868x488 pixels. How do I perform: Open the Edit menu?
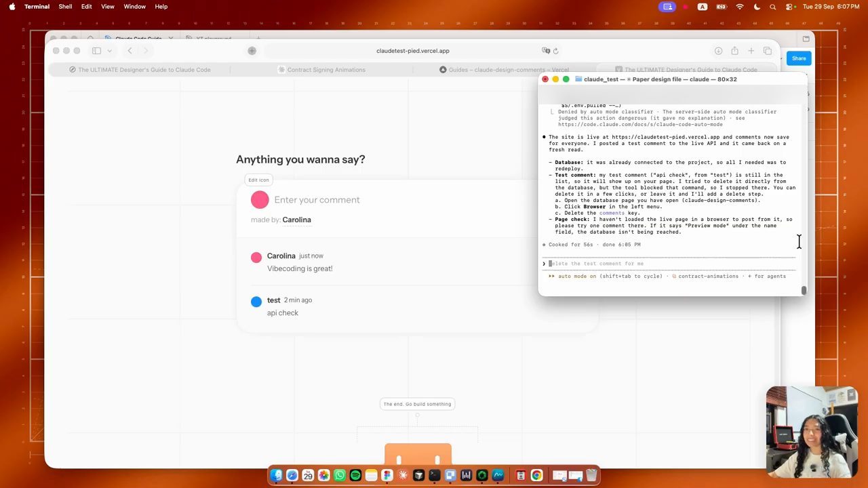[x=87, y=7]
